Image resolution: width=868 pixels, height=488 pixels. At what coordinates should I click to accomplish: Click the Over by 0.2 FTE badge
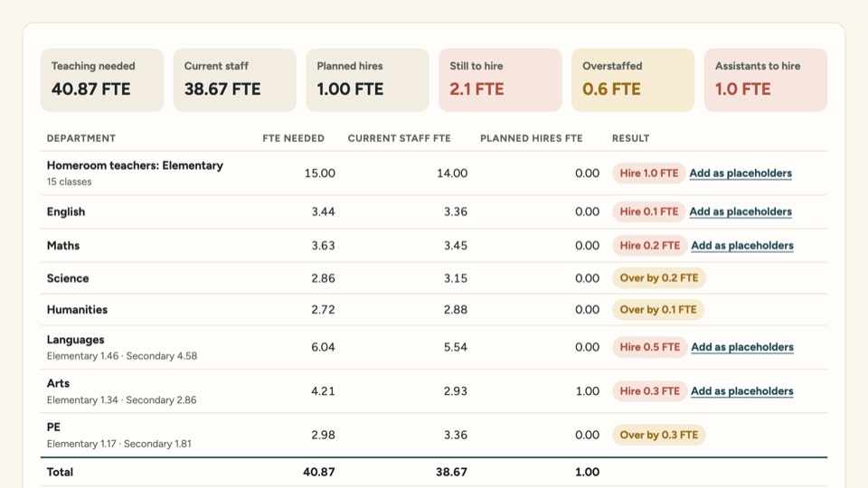point(659,277)
